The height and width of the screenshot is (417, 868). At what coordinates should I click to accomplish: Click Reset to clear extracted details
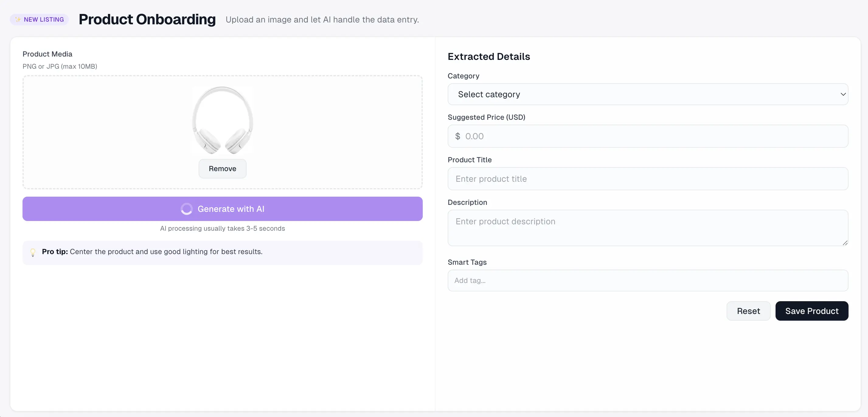(748, 311)
